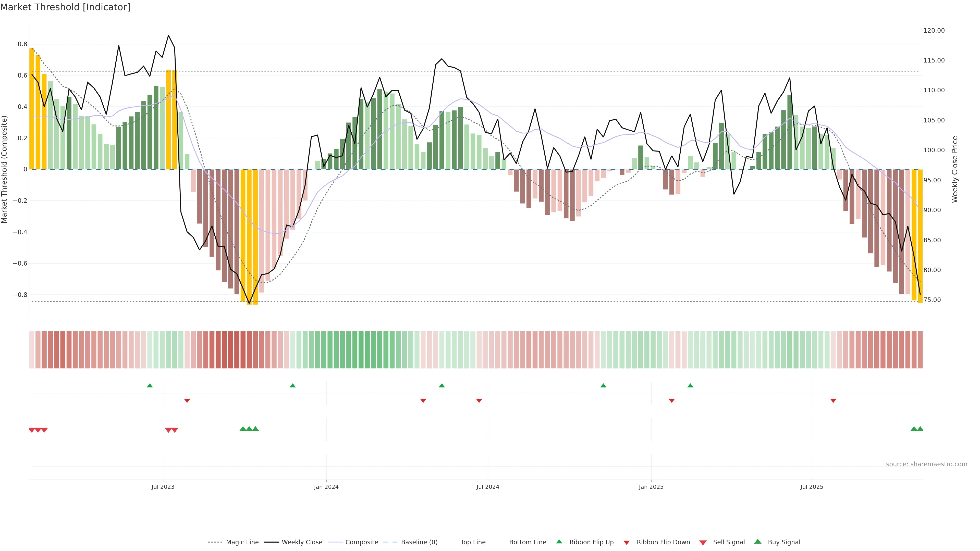Click the rightmost green buy signal triangle
The height and width of the screenshot is (551, 980).
click(920, 429)
